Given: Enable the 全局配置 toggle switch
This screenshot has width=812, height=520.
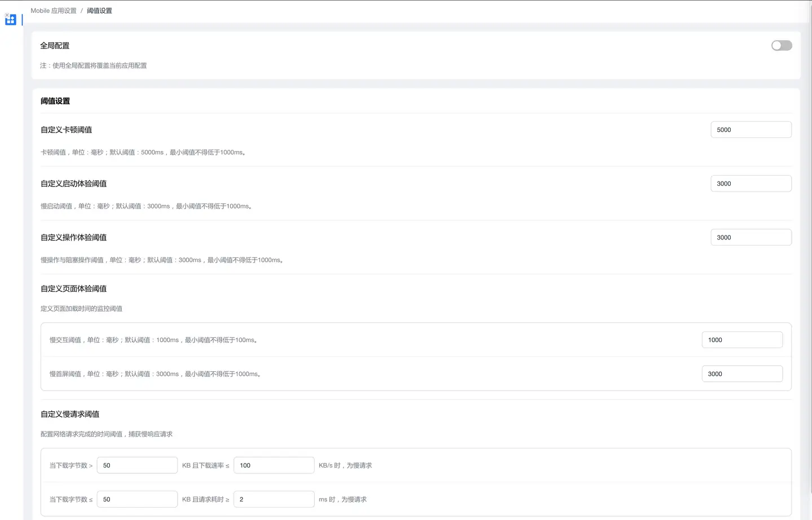Looking at the screenshot, I should 781,46.
